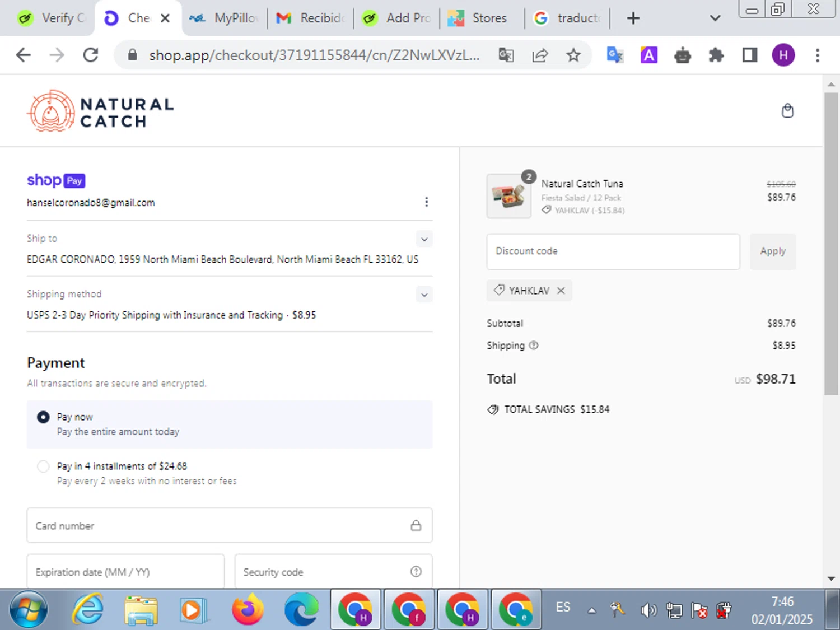The height and width of the screenshot is (630, 840).
Task: Expand the Shipping method section
Action: coord(424,295)
